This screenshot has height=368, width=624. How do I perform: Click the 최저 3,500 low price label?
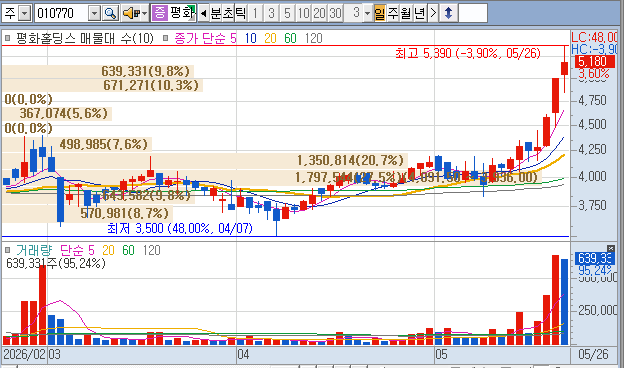click(180, 228)
